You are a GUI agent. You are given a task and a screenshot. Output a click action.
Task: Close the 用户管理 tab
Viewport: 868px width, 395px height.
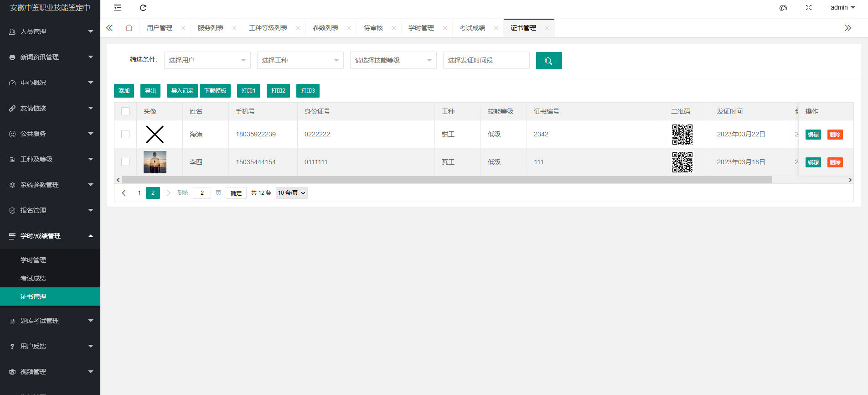pos(183,28)
